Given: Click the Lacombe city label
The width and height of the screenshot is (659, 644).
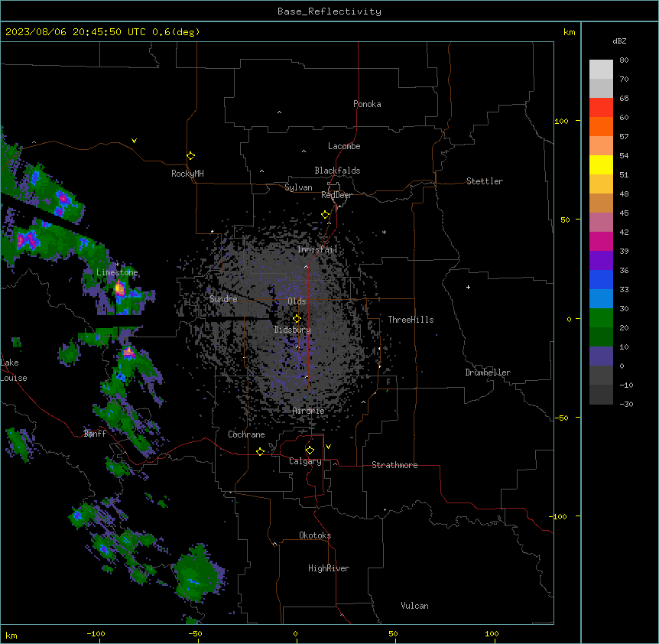Looking at the screenshot, I should pyautogui.click(x=344, y=146).
